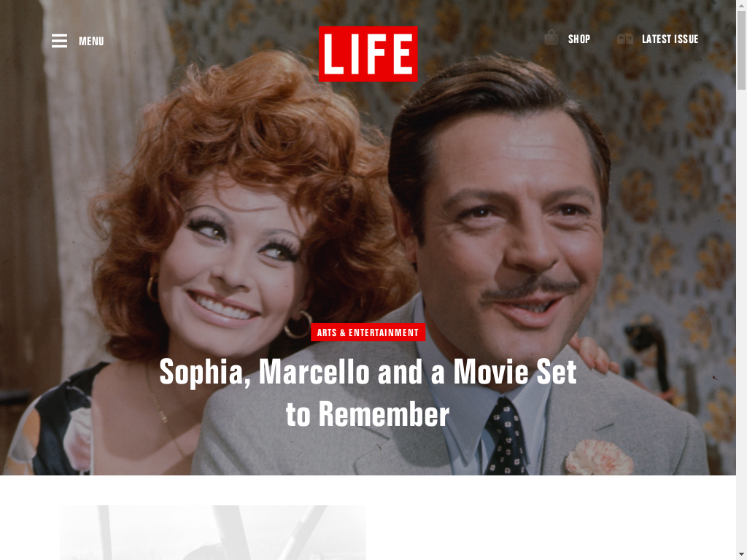Click the woman's gold hoop earring

[298, 324]
